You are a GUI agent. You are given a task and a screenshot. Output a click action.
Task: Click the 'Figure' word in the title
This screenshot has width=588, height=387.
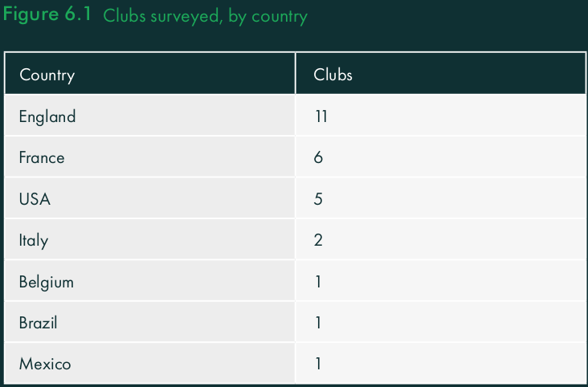coord(31,15)
